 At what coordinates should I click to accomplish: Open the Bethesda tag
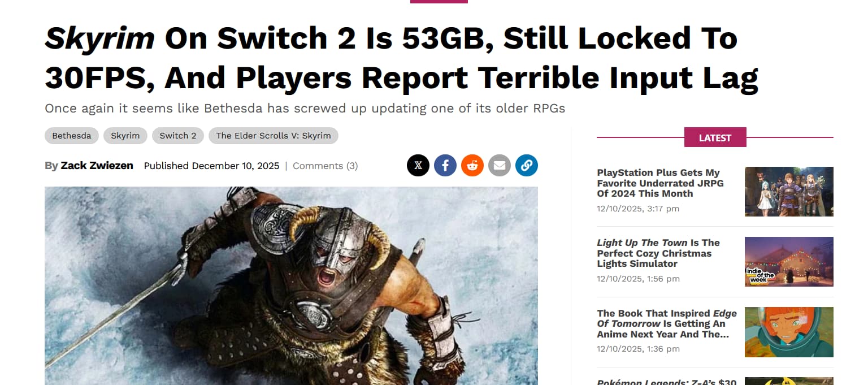point(72,136)
